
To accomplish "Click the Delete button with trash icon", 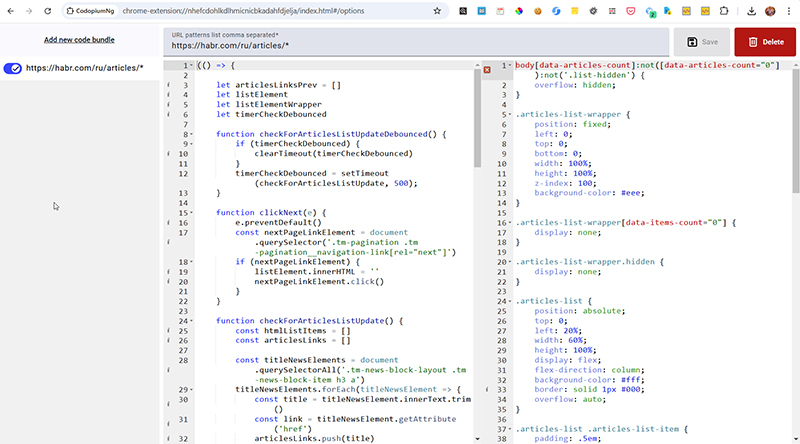I will (x=766, y=42).
